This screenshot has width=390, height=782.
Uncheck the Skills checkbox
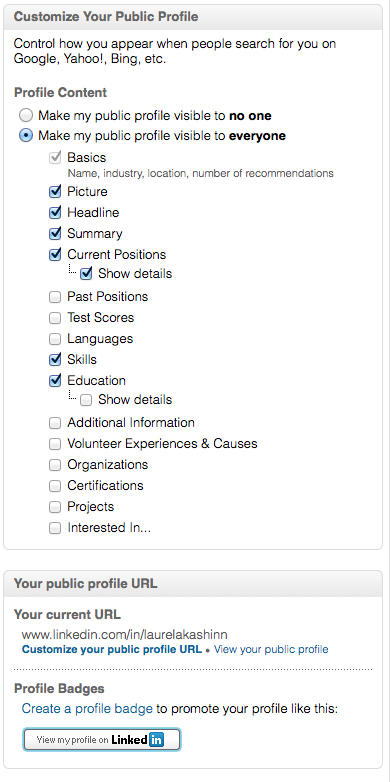pos(55,359)
